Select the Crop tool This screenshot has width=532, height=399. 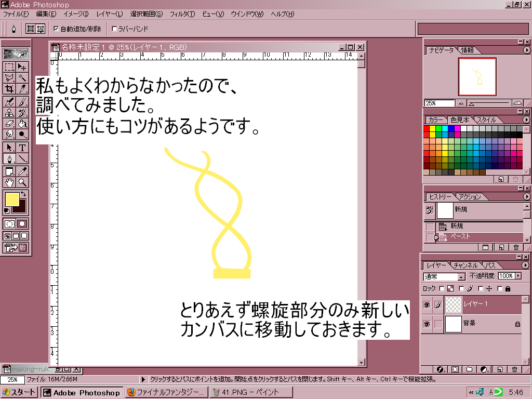coord(9,89)
